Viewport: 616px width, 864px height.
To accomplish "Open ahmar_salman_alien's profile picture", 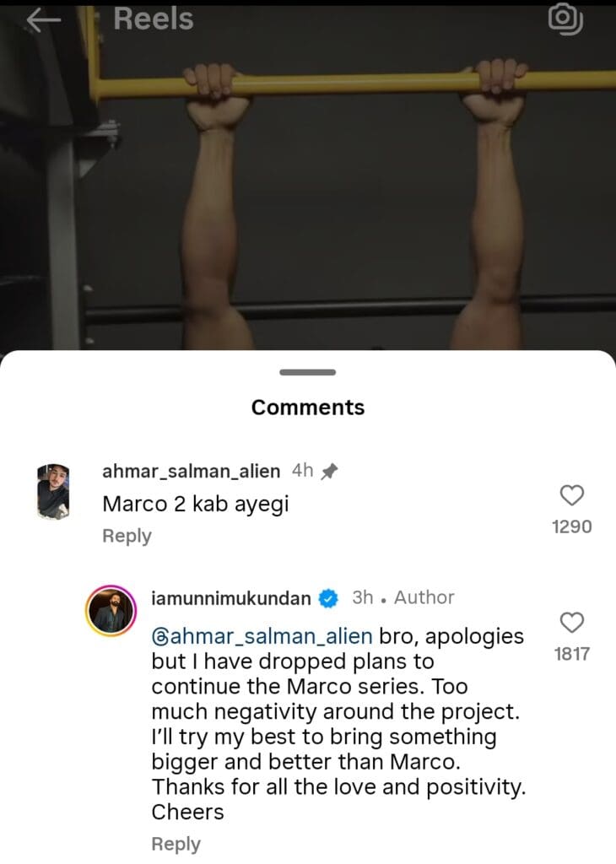I will (x=53, y=492).
